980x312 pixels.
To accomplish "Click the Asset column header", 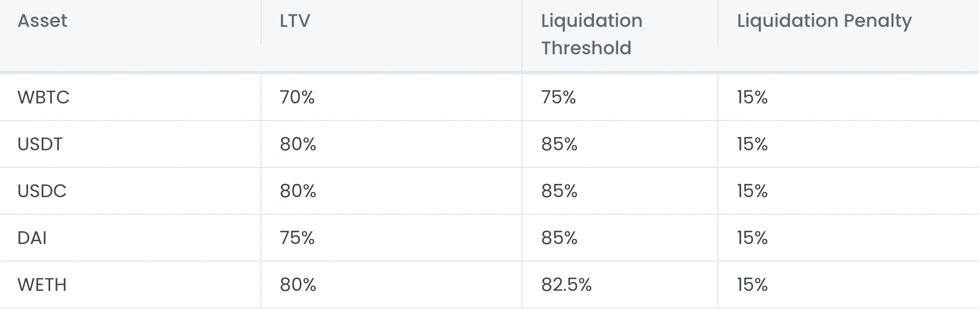I will pos(42,21).
